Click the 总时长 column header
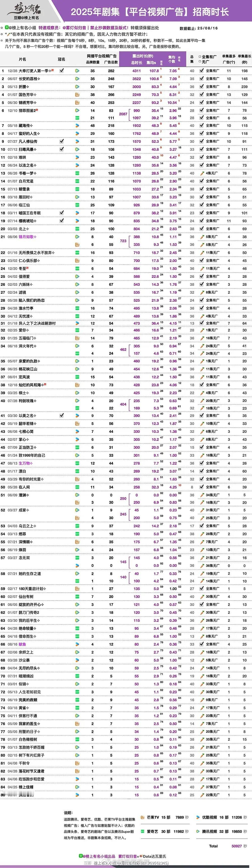The height and width of the screenshot is (868, 252). [x=137, y=63]
